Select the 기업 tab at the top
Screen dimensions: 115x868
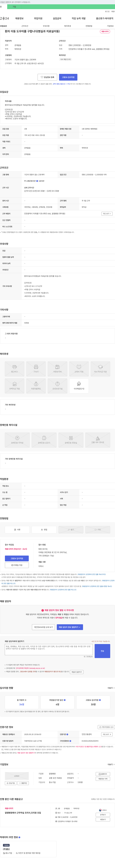click(14, 7)
